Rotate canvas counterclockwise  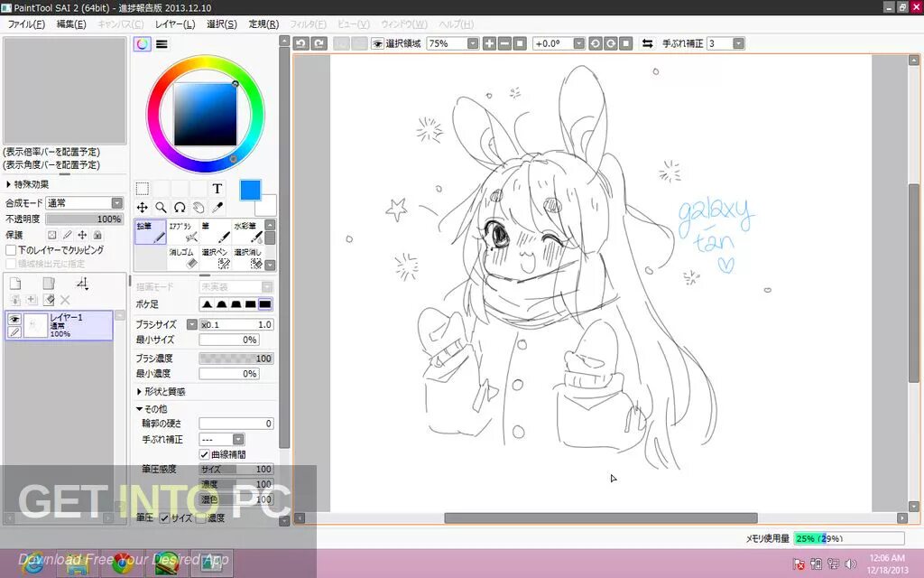(596, 43)
